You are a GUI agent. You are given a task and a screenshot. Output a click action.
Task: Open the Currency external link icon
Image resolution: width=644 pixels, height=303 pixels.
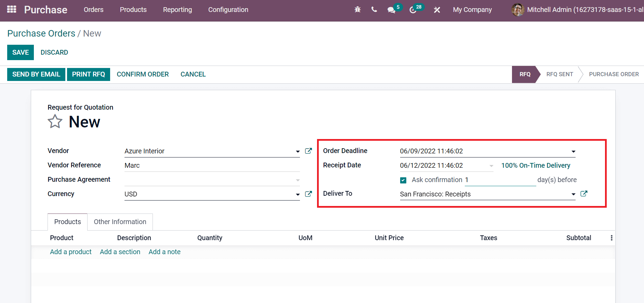(308, 194)
